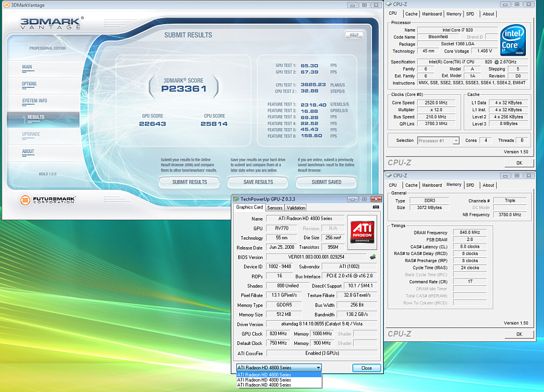Open the About tab in lower CPU-Z window
The image size is (544, 392).
pyautogui.click(x=488, y=185)
